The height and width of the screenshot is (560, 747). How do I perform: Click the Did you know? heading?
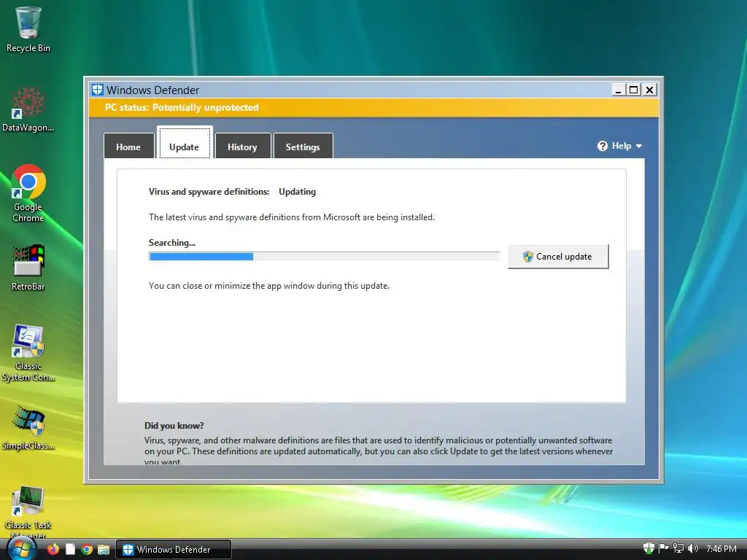point(174,425)
